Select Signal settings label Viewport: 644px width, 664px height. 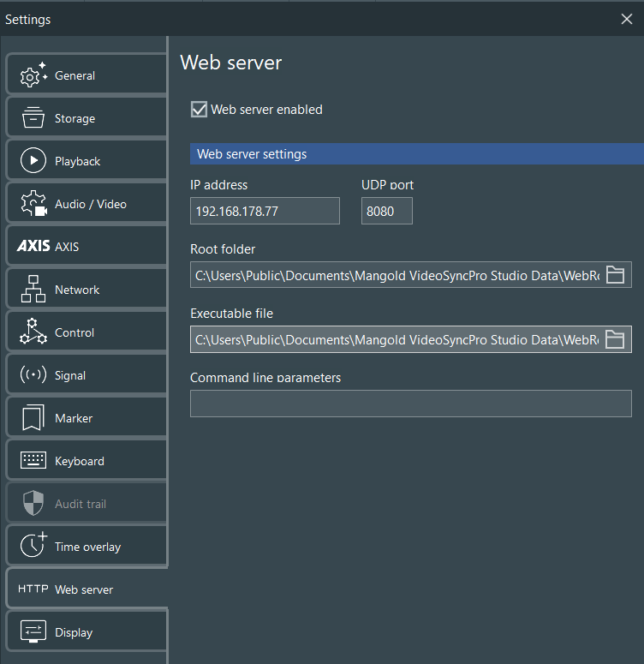(x=70, y=375)
